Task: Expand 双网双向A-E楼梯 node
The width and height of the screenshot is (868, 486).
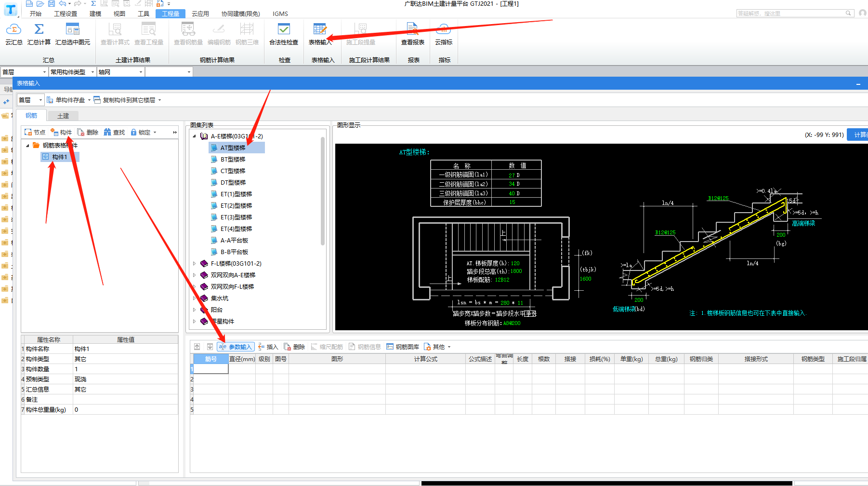Action: tap(195, 275)
